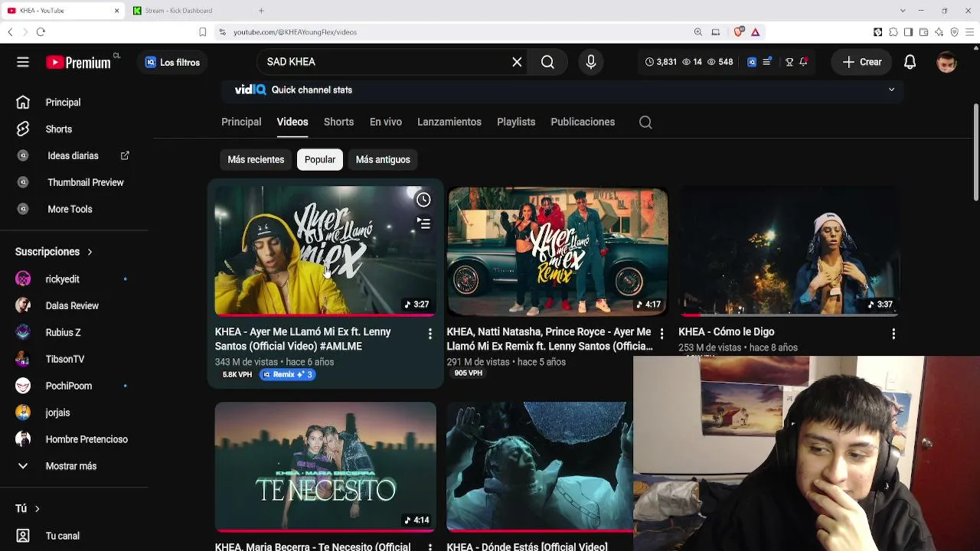Expand the Tú section

(28, 509)
